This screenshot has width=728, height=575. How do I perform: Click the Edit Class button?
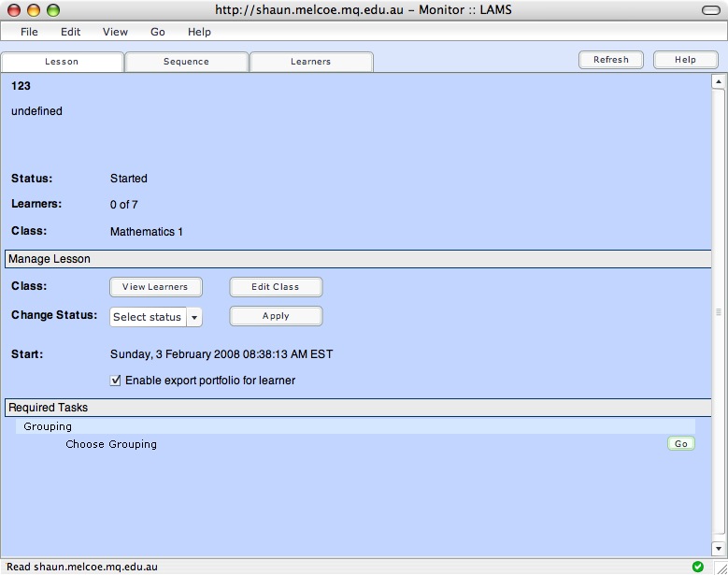(276, 287)
